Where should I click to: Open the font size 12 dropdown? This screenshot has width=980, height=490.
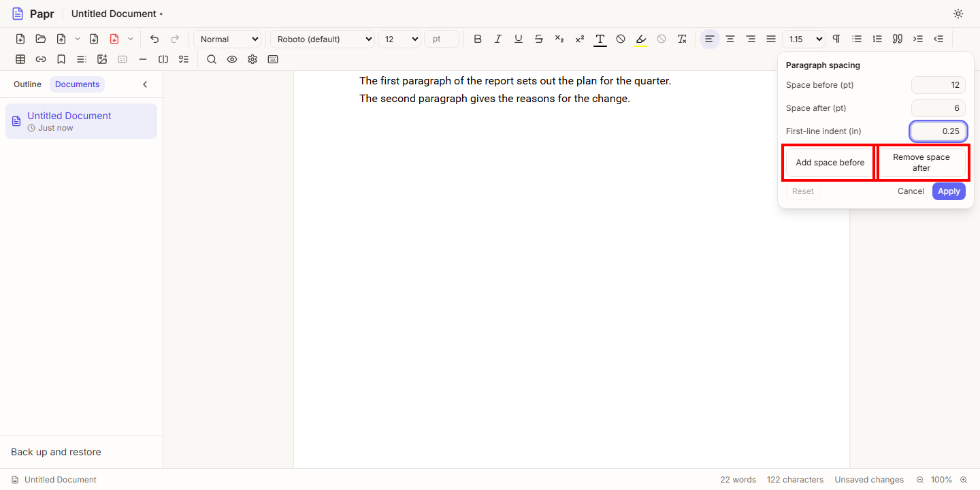(399, 39)
